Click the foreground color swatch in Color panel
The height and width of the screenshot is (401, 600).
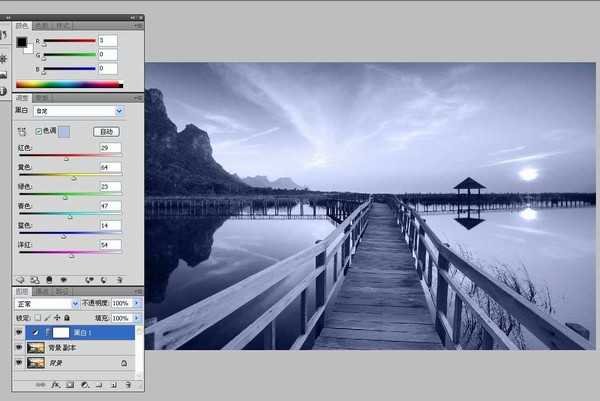tap(21, 43)
